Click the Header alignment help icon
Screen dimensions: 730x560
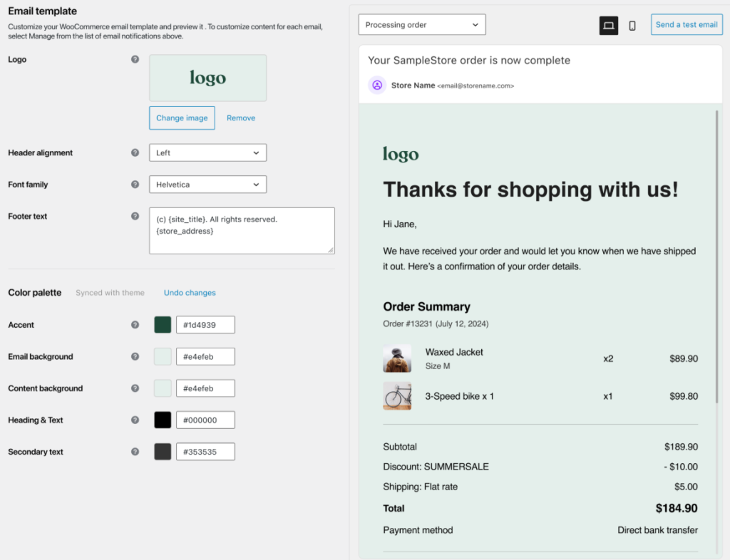tap(135, 152)
